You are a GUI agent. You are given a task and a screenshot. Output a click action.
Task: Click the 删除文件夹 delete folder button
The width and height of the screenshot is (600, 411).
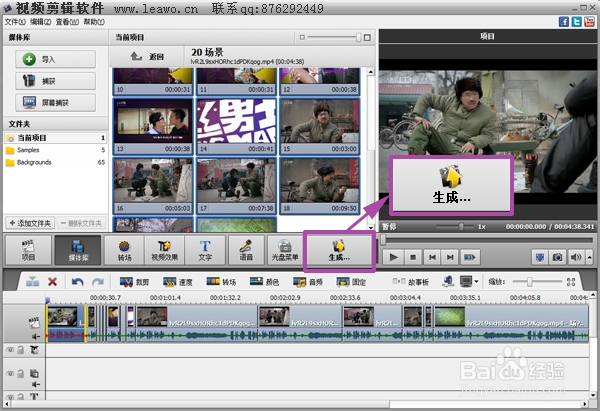pyautogui.click(x=82, y=223)
